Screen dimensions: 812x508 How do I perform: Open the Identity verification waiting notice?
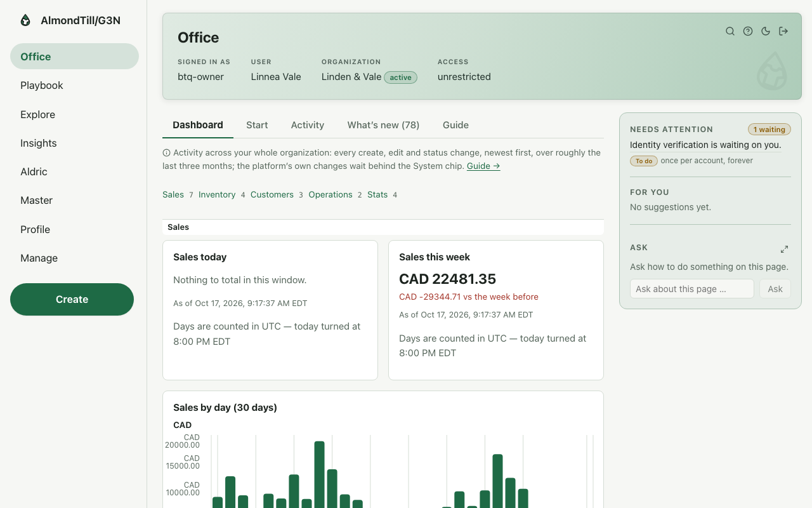coord(705,145)
